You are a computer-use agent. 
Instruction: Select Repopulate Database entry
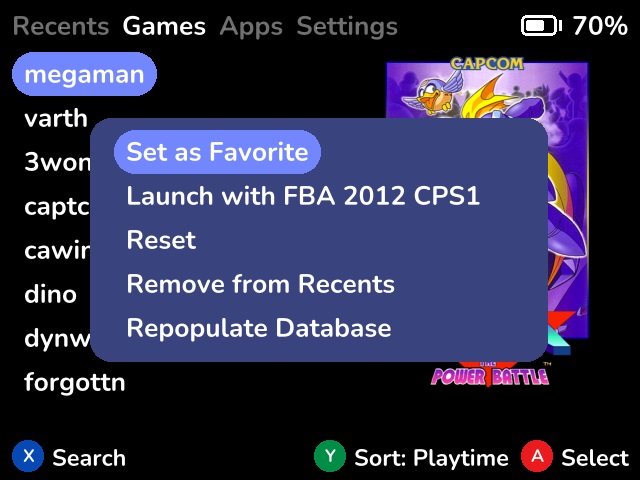259,328
